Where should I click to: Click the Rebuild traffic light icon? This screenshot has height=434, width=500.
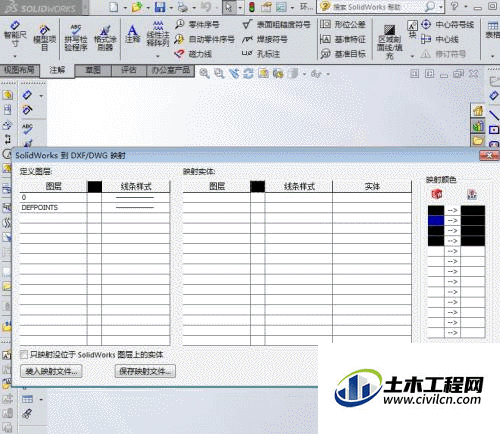click(252, 7)
